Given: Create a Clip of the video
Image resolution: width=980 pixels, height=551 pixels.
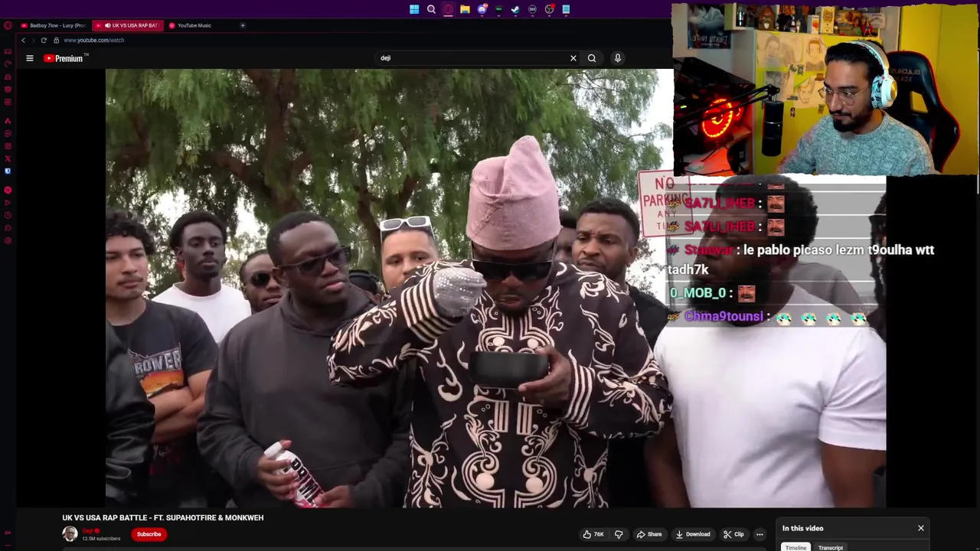Looking at the screenshot, I should pyautogui.click(x=733, y=534).
